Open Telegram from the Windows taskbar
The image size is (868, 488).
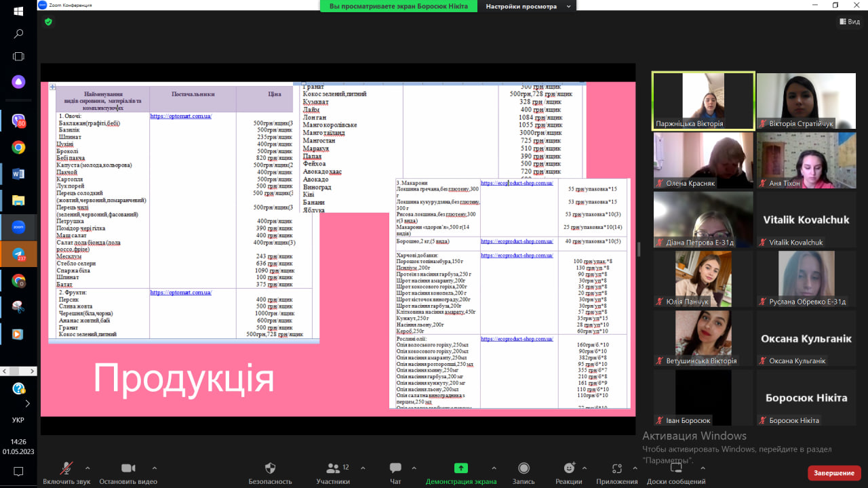coord(18,253)
